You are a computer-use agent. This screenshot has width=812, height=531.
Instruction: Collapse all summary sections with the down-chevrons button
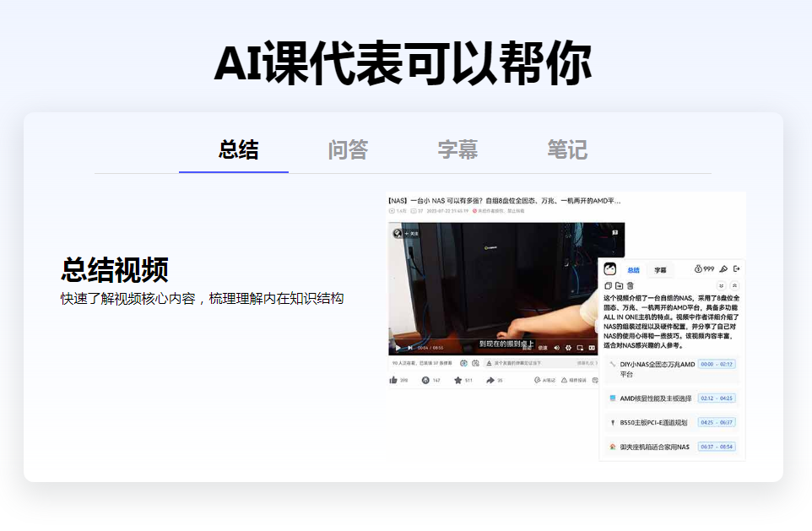pyautogui.click(x=721, y=286)
